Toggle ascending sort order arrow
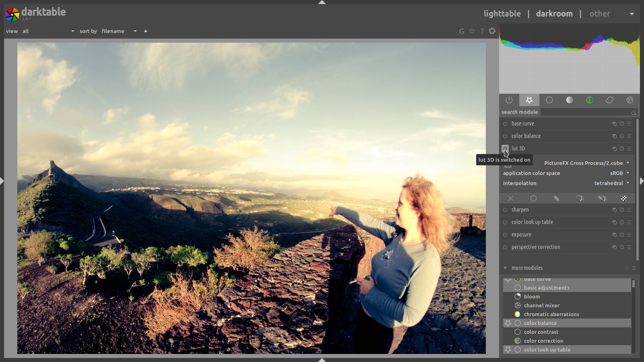Screen dimensions: 644x362 [x=146, y=31]
